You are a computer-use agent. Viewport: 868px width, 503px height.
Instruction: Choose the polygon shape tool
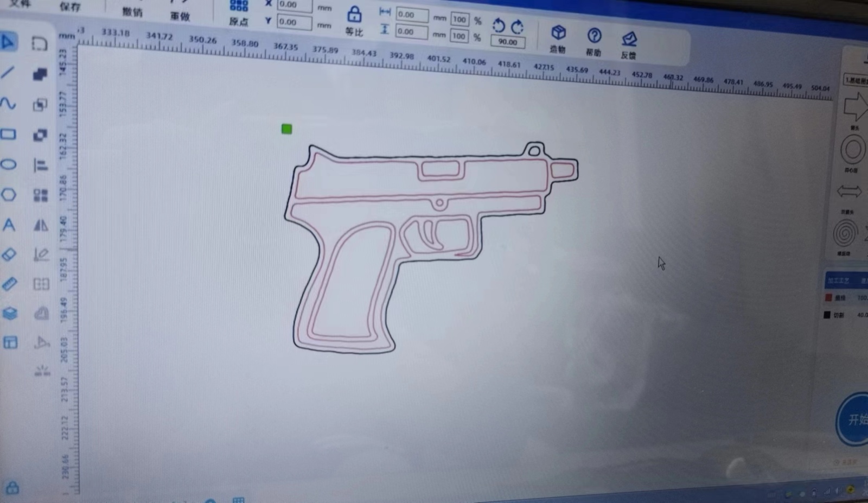coord(9,194)
